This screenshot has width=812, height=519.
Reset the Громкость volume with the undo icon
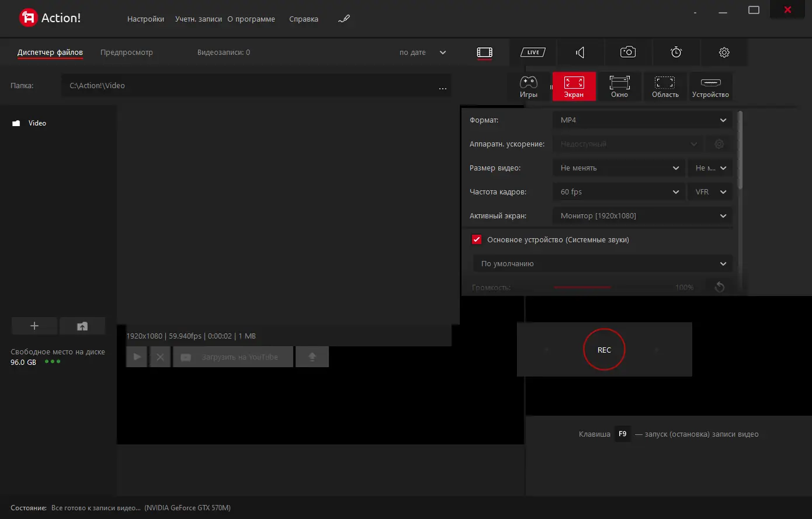(x=719, y=287)
